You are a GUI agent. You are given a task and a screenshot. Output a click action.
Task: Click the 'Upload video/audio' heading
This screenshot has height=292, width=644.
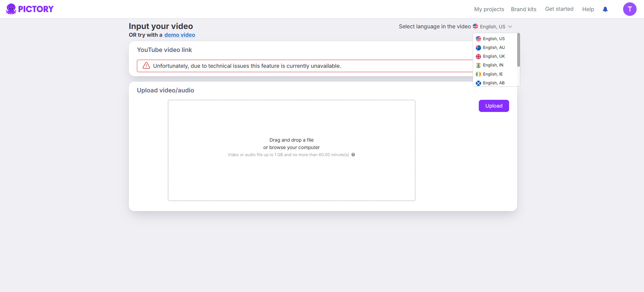(166, 90)
